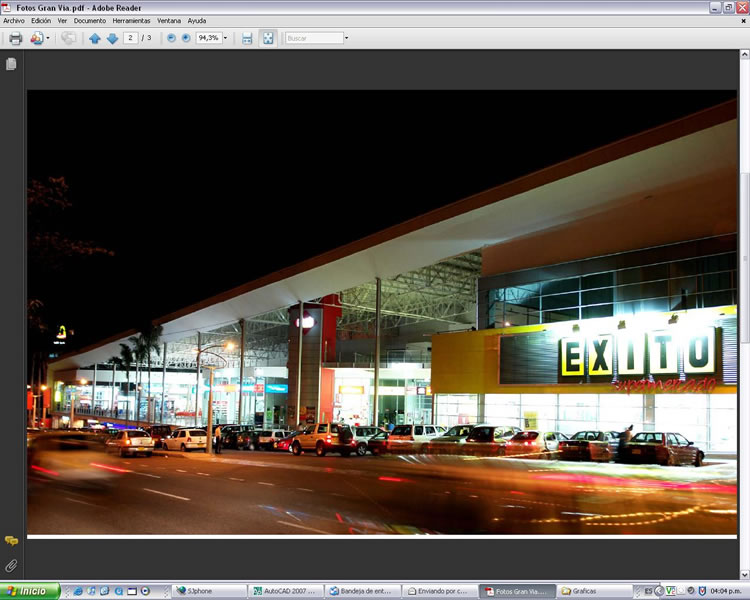The image size is (750, 600).
Task: Switch to SJphone taskbar button
Action: point(209,591)
